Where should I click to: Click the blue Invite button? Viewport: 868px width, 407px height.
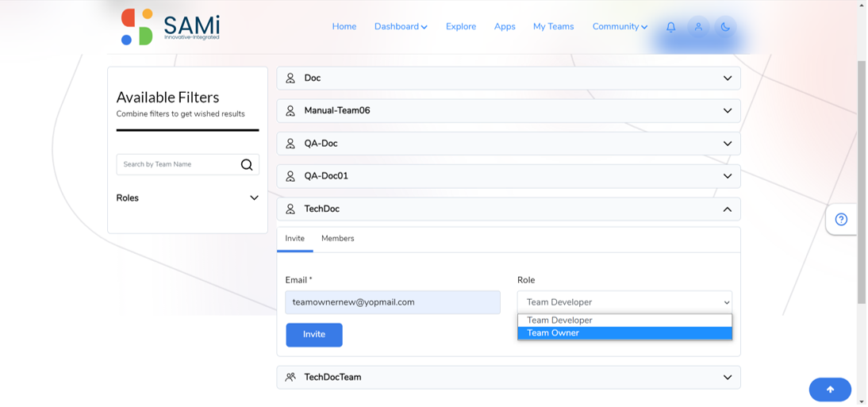(x=314, y=335)
